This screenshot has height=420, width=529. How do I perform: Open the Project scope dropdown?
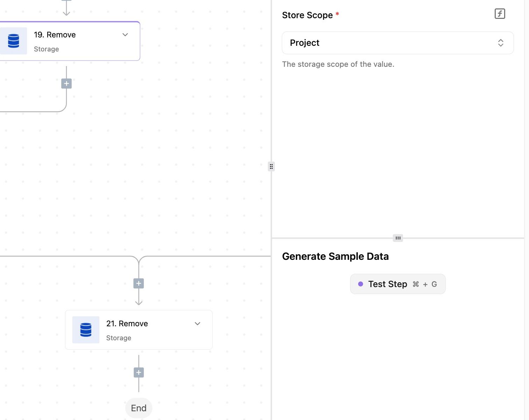coord(398,43)
